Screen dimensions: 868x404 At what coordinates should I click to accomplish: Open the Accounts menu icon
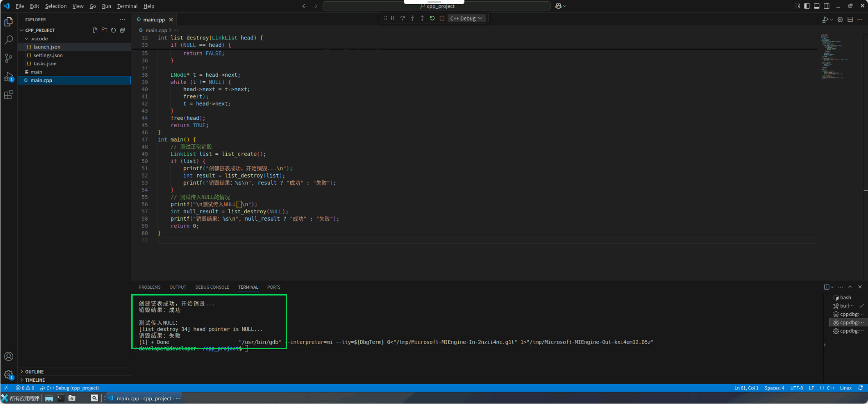pos(9,356)
